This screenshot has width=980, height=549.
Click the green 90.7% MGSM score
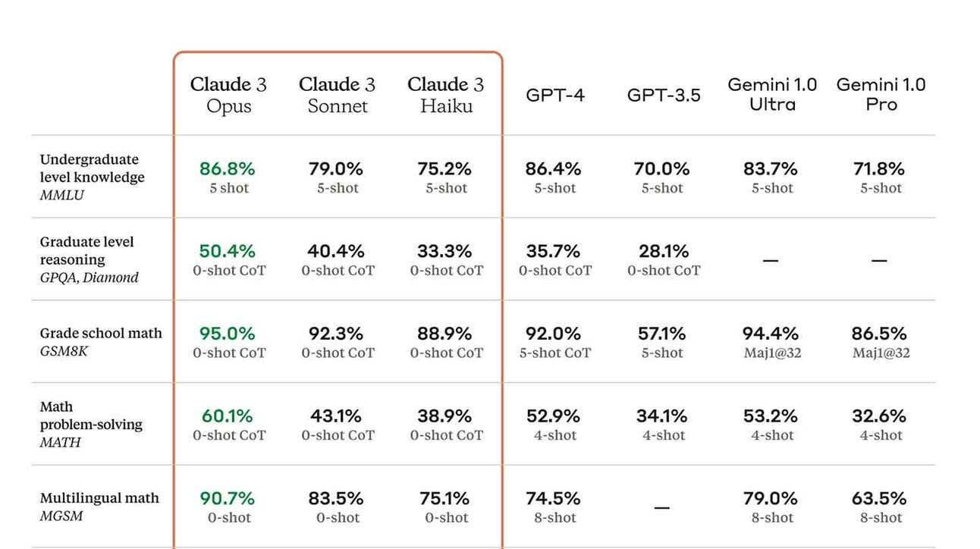[x=228, y=498]
